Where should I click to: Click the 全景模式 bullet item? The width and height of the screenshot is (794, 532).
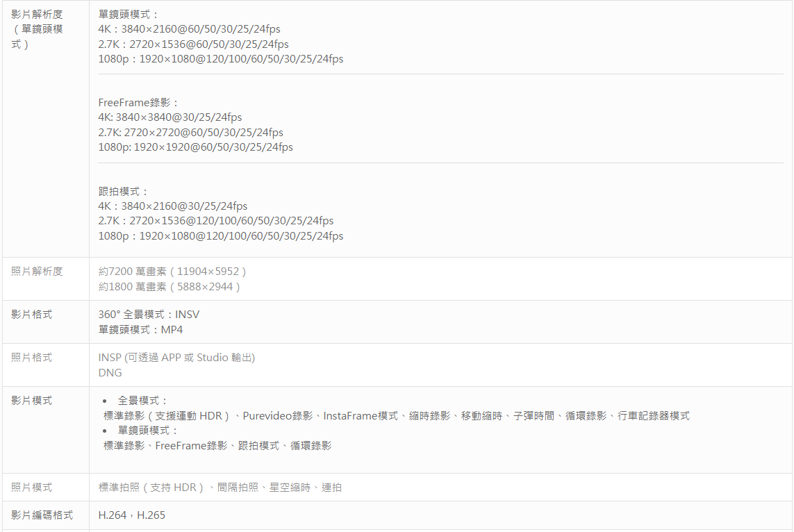(x=143, y=401)
